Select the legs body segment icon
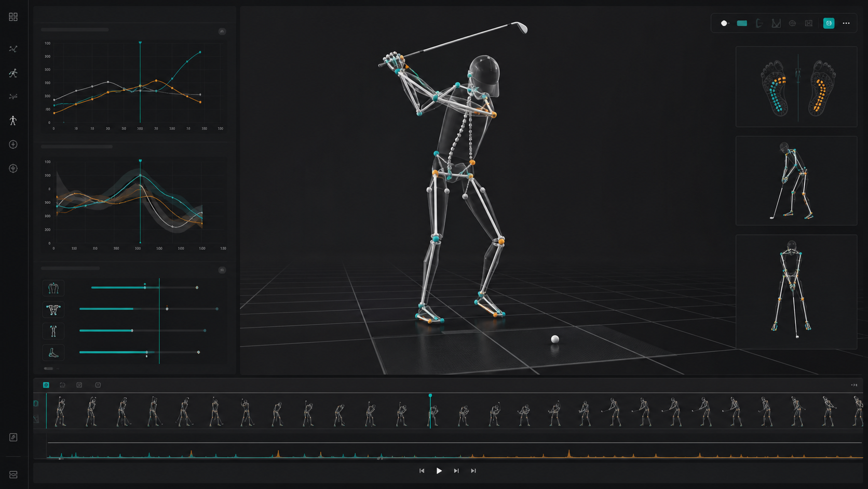The image size is (868, 489). pos(53,331)
